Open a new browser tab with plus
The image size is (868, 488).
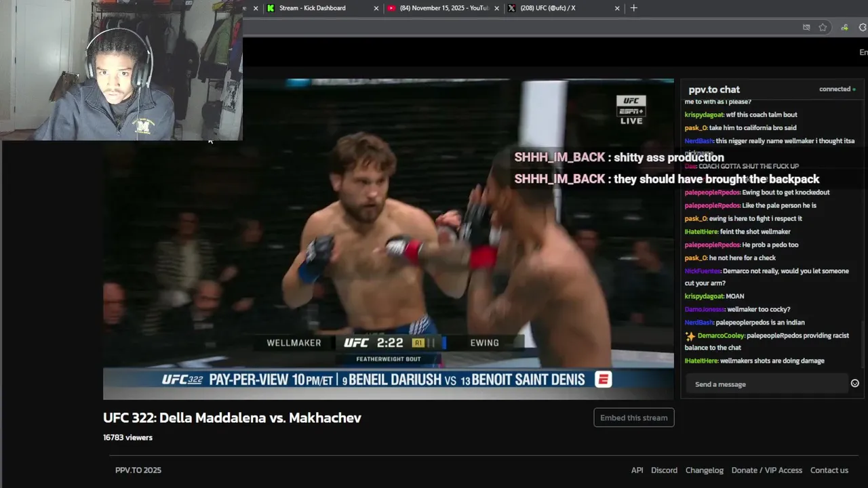click(634, 8)
